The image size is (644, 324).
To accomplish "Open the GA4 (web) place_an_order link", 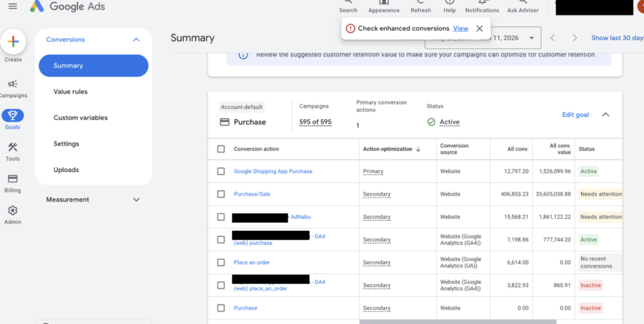I will pyautogui.click(x=260, y=288).
